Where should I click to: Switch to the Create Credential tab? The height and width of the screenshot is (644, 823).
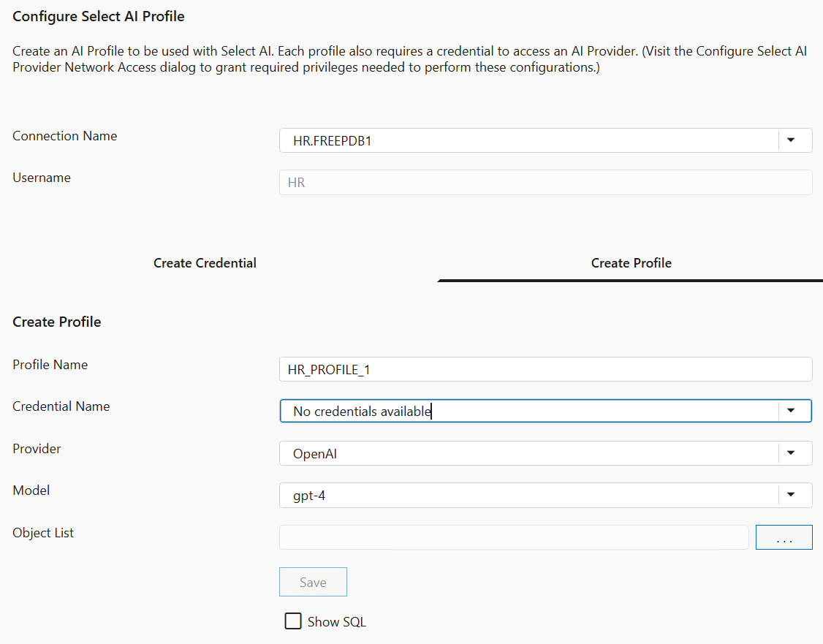pyautogui.click(x=205, y=262)
